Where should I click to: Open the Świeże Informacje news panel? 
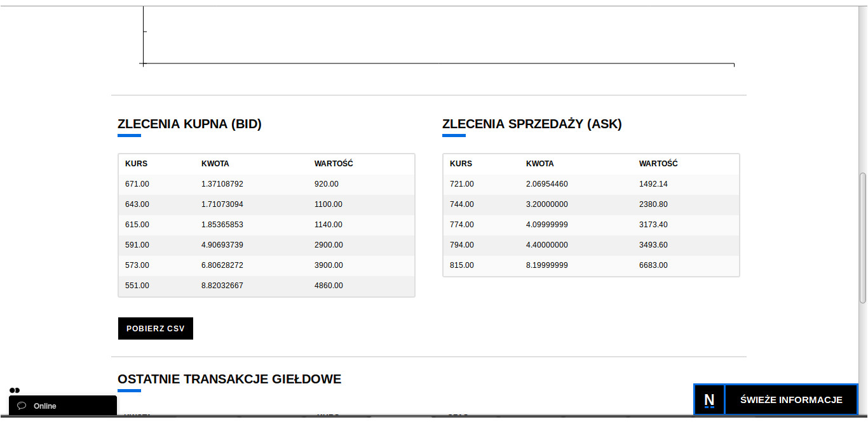tap(791, 400)
